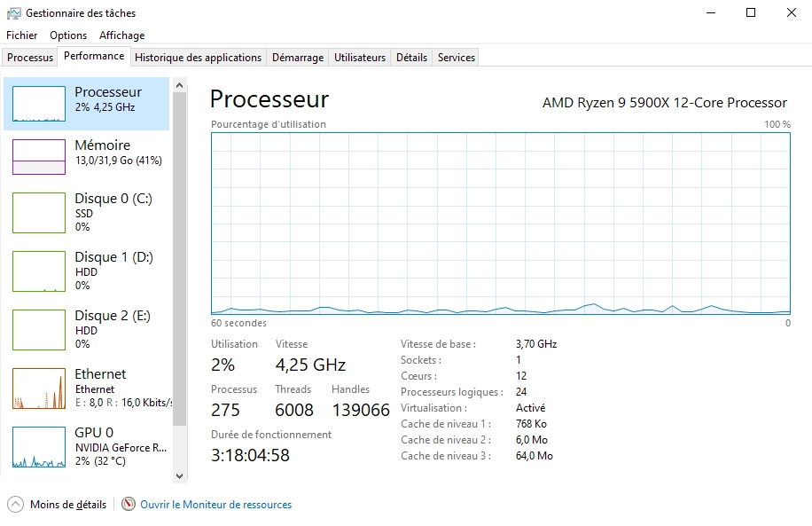Click the sidebar scrollbar thumb
Screen dimensions: 812x526
coord(180,259)
